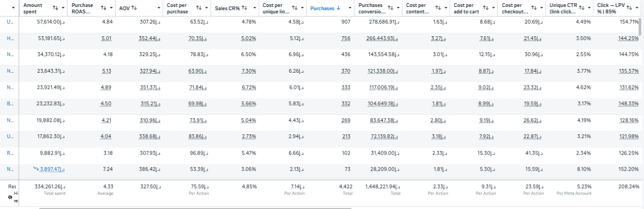644x209 pixels.
Task: Select the 2.13 cost per unique link cell
Action: 296,169
